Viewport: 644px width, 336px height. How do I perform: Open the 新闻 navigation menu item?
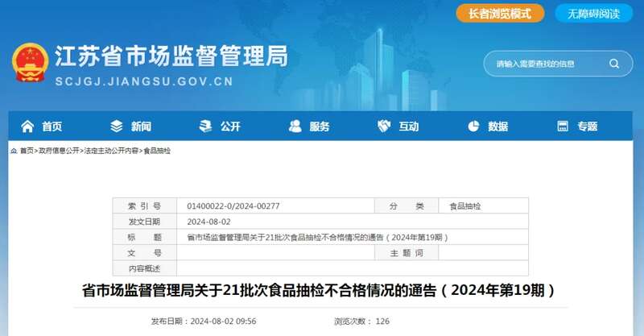click(142, 127)
